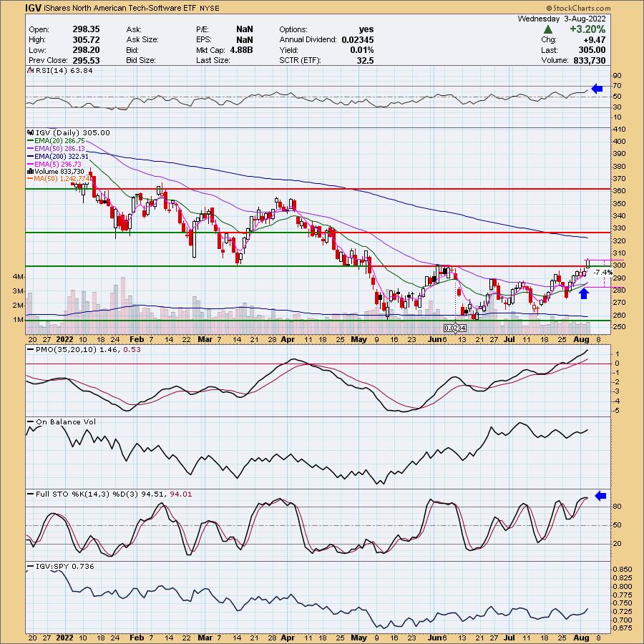Click the IGV (Daily) 305.00 price legend
This screenshot has height=644, width=644.
click(73, 132)
